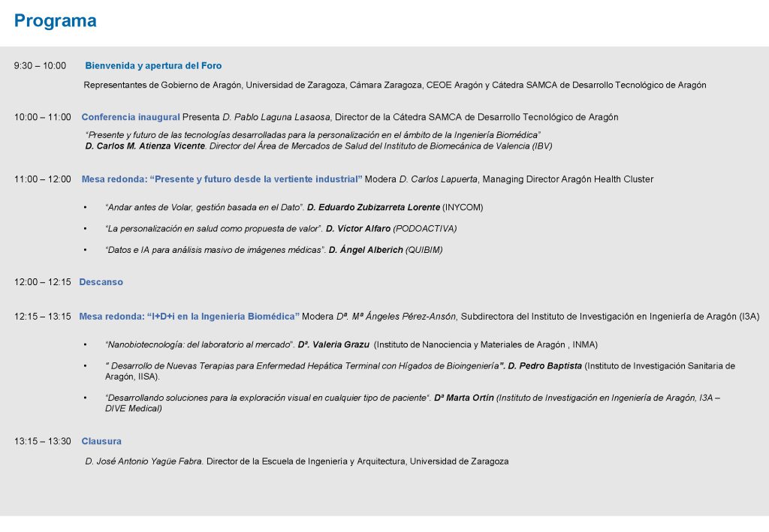Image resolution: width=769 pixels, height=532 pixels.
Task: Select the time "9:30 – 10:00"
Action: pyautogui.click(x=40, y=65)
